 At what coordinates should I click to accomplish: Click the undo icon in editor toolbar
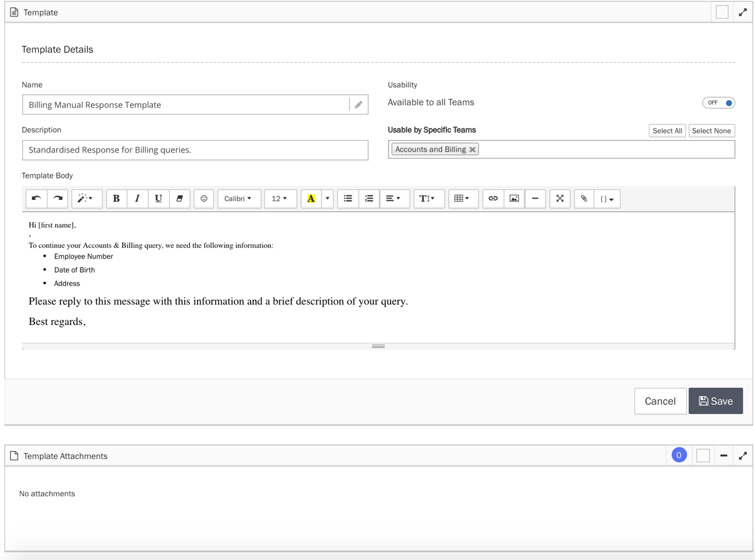(x=36, y=199)
